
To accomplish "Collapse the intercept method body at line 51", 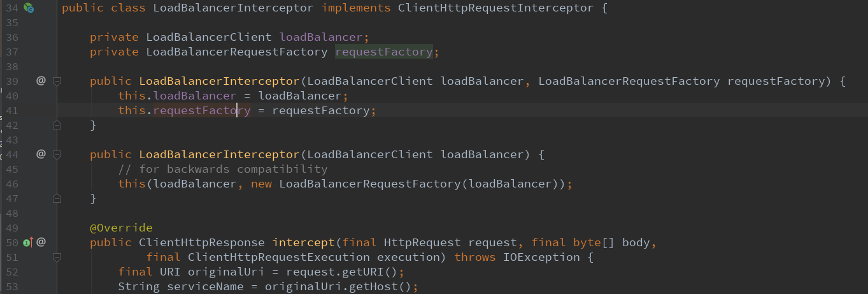I will [x=57, y=257].
